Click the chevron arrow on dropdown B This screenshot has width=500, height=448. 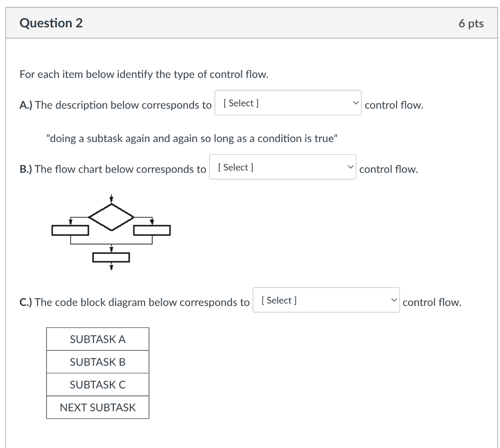[x=351, y=167]
